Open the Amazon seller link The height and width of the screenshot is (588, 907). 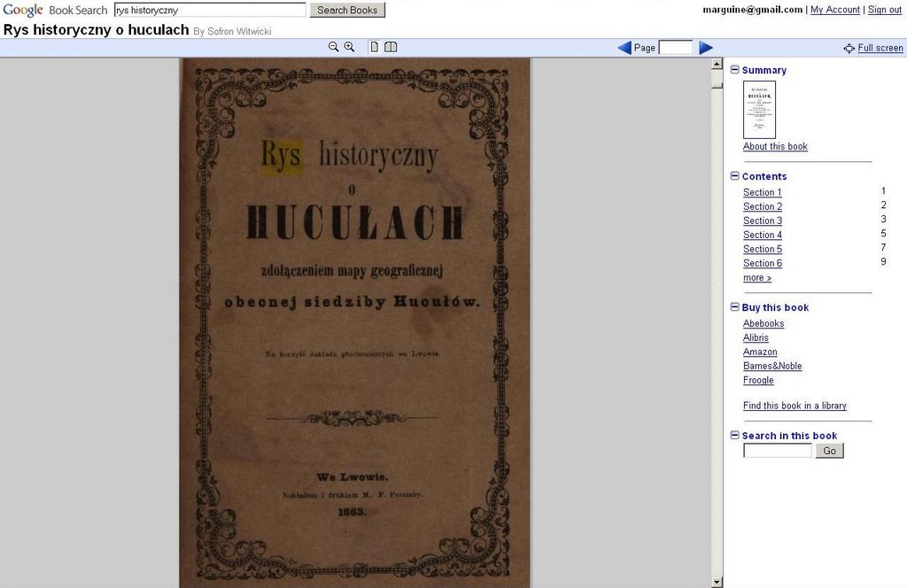760,352
